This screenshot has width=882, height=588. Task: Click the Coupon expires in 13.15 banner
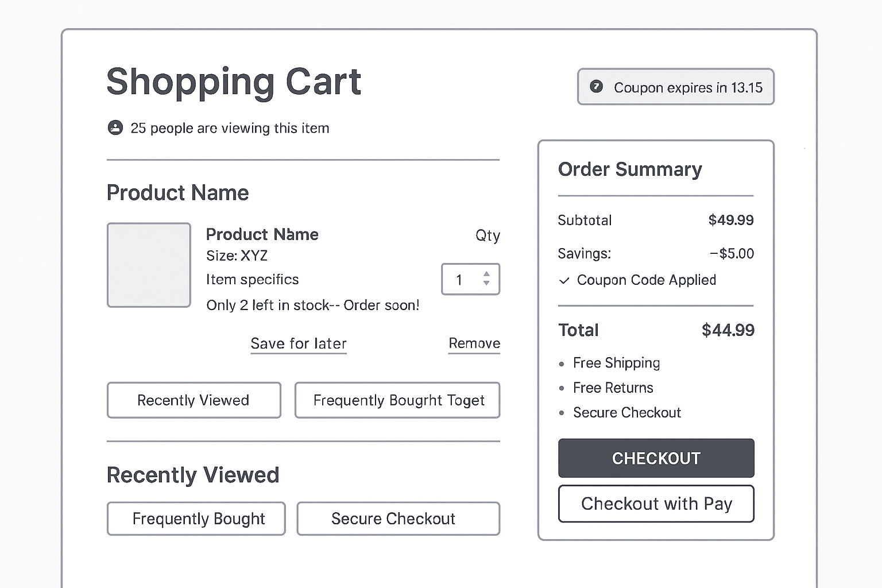pos(675,87)
